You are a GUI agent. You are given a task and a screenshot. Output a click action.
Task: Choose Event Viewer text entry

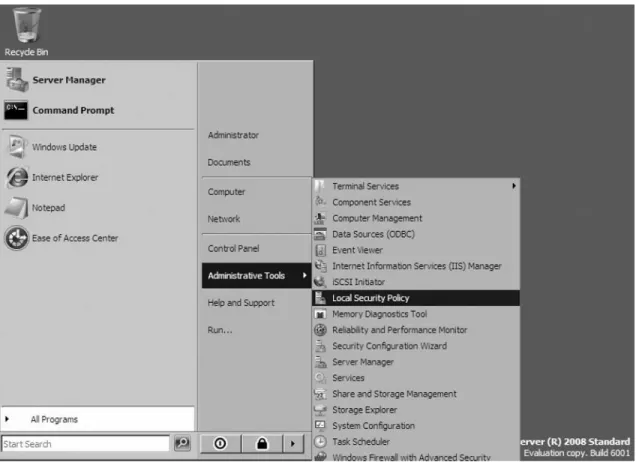357,250
